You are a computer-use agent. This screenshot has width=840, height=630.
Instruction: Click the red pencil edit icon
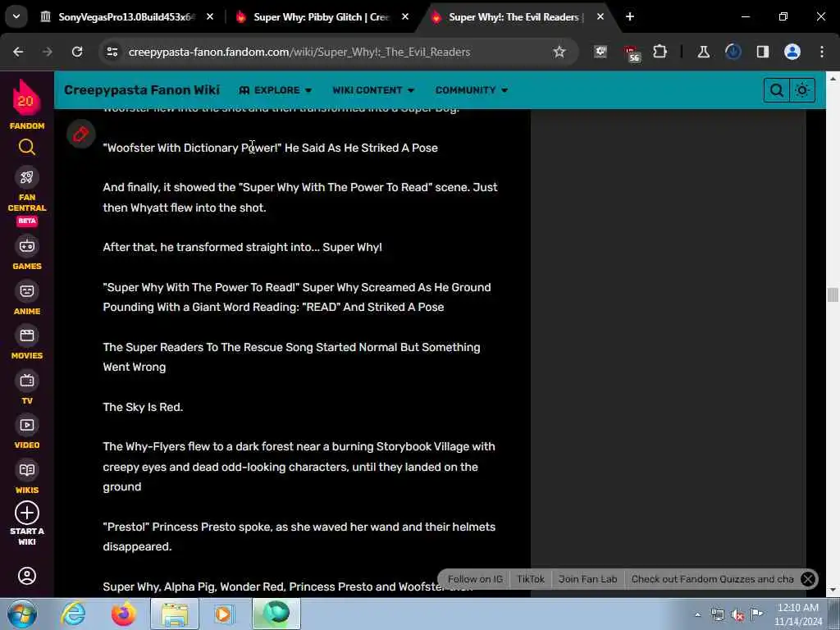[81, 134]
